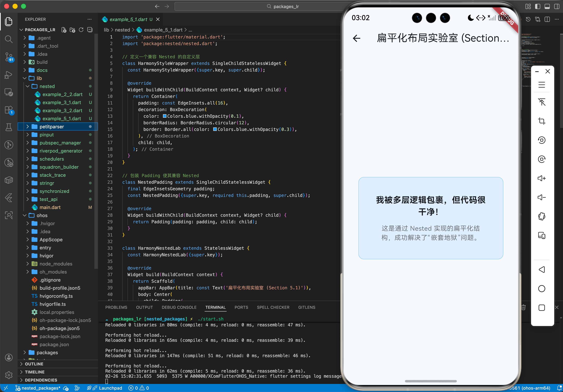563x392 pixels.
Task: Collapse all folders in Explorer
Action: 90,30
